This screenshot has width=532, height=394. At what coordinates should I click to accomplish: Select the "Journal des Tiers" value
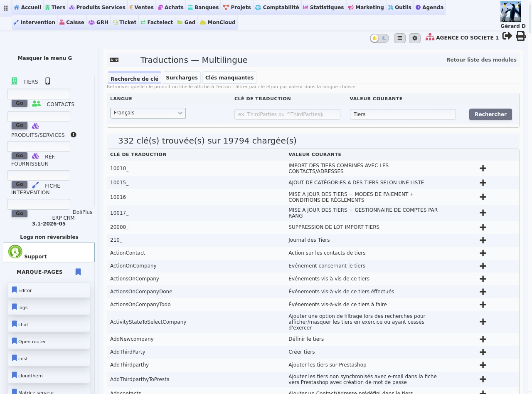coord(309,240)
